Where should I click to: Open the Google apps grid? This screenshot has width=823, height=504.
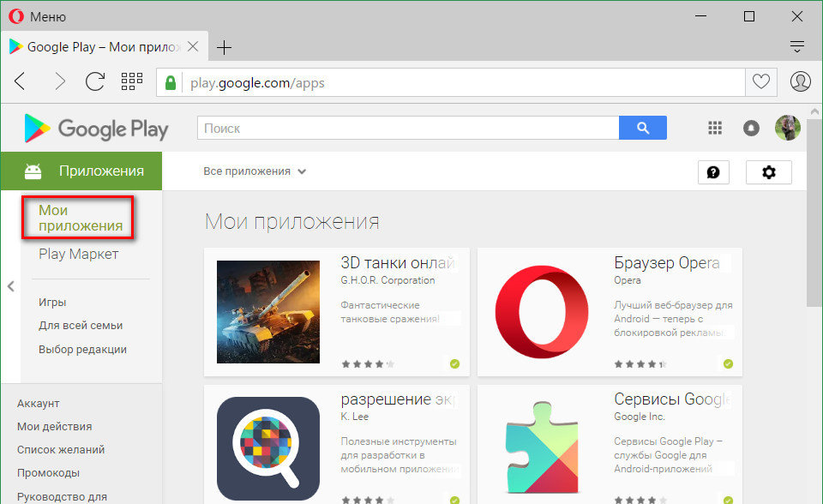[x=715, y=128]
